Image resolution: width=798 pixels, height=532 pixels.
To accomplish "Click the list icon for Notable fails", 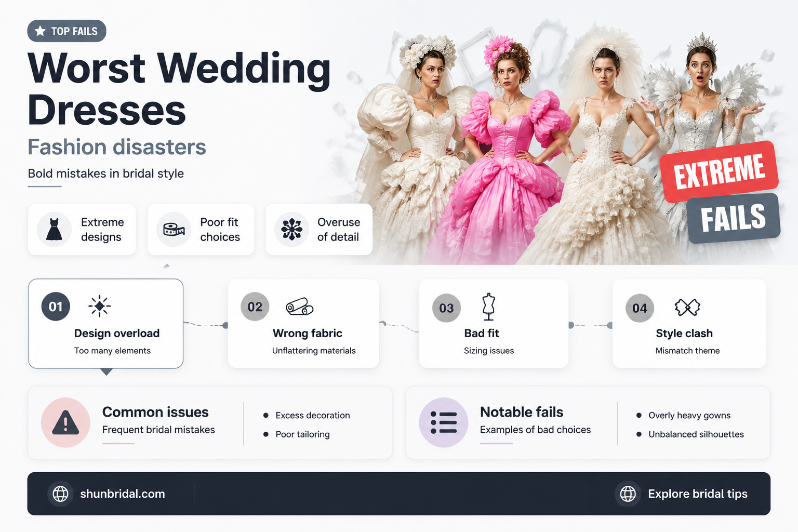I will (x=444, y=422).
